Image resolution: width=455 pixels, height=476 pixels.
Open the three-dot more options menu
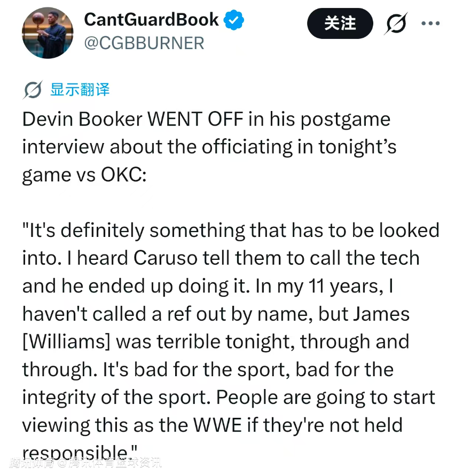tap(430, 23)
